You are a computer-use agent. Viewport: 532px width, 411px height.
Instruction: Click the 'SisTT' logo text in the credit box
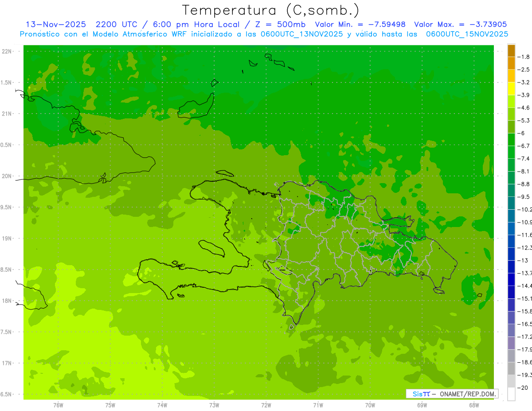421,394
